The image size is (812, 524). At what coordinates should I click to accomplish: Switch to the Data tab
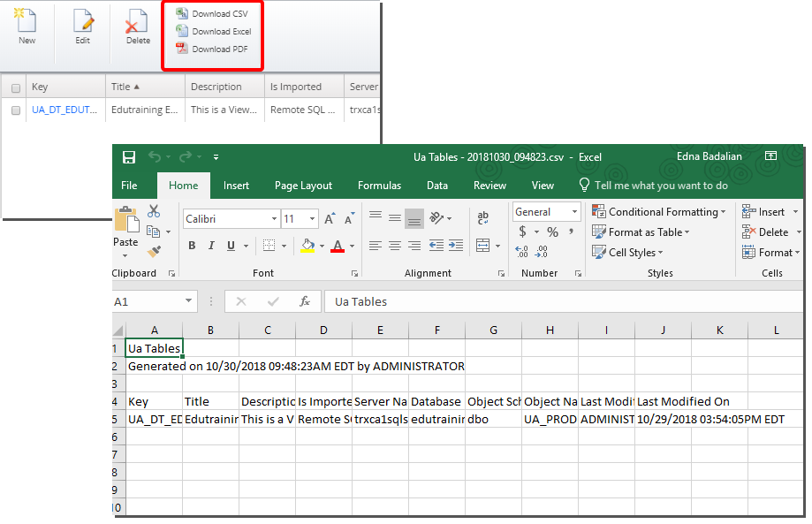tap(437, 186)
